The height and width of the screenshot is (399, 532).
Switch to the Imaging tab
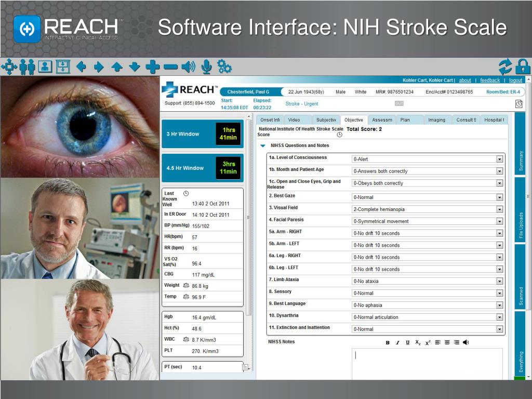point(436,120)
